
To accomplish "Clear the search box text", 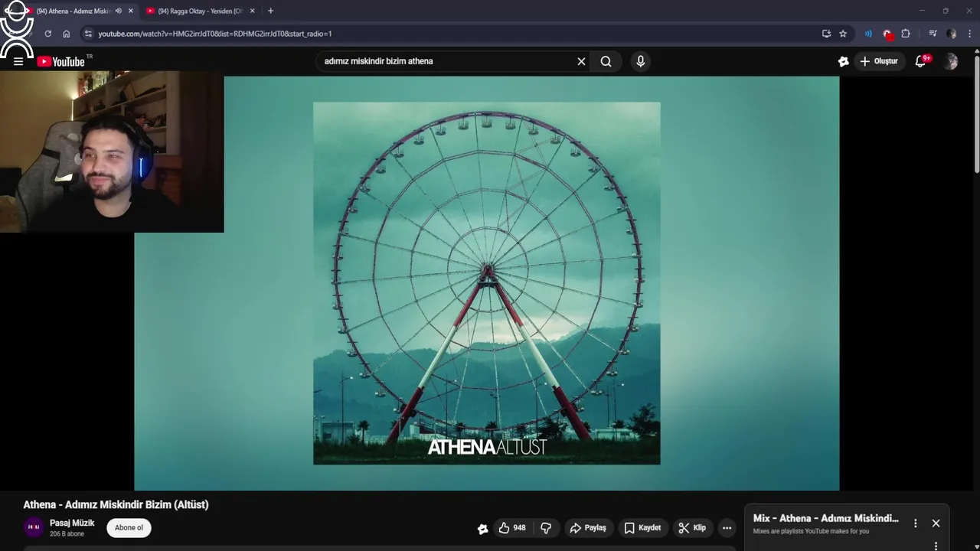I will 581,61.
